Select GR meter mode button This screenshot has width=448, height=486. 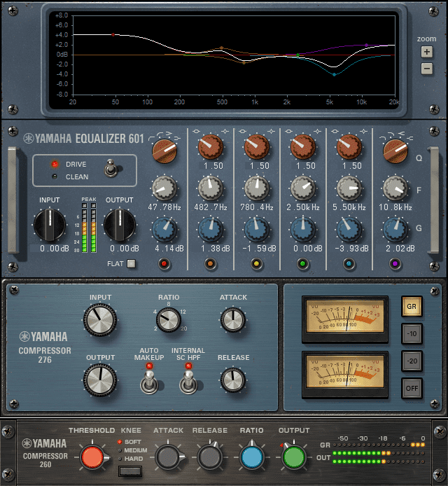click(412, 306)
